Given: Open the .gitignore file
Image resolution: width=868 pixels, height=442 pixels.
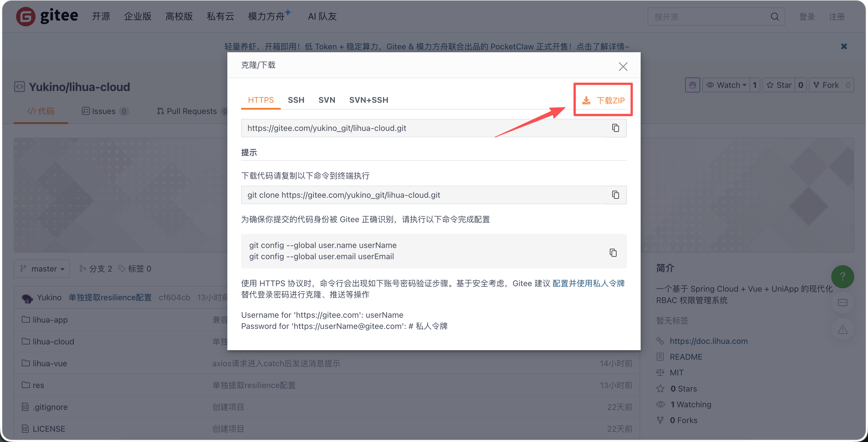Looking at the screenshot, I should coord(50,407).
